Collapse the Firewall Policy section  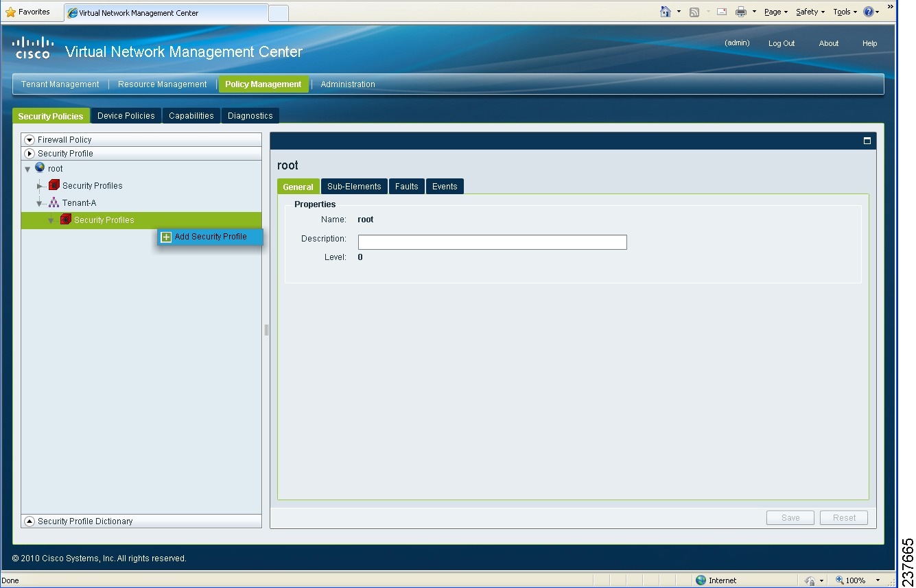(30, 139)
